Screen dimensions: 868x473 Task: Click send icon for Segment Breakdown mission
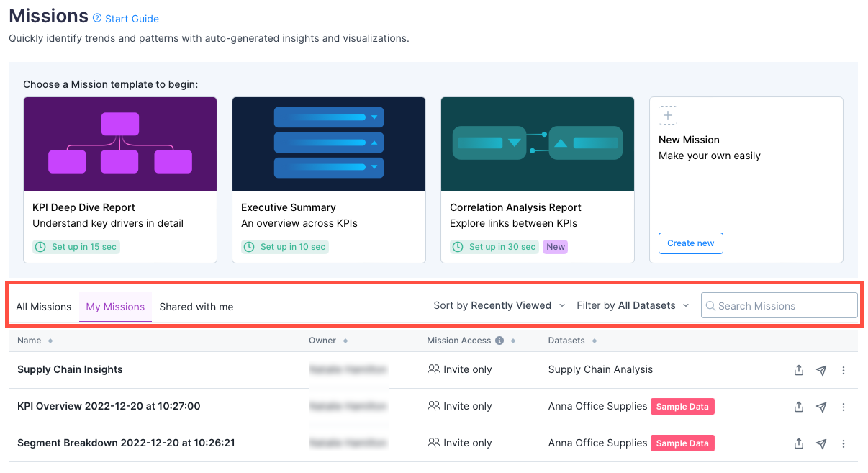[x=821, y=443]
